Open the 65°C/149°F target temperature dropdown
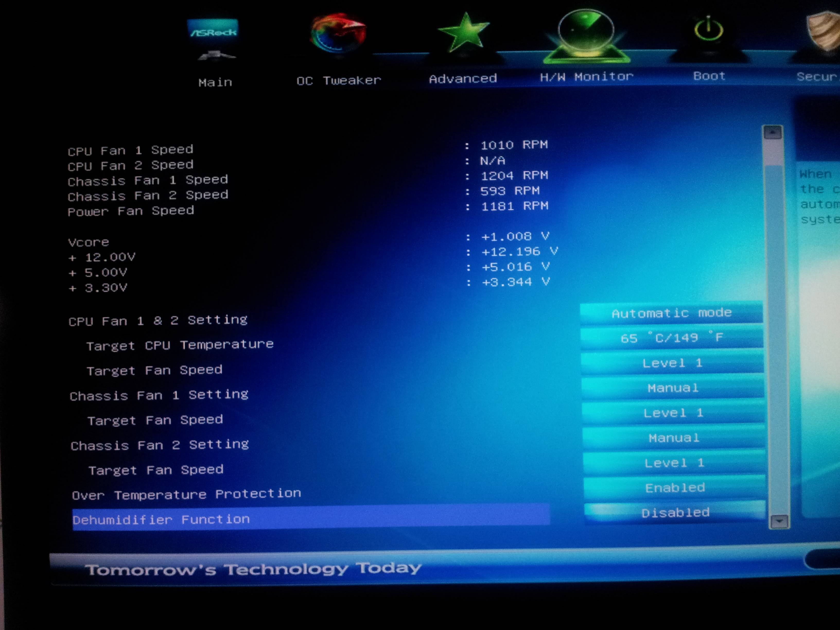 click(x=671, y=338)
